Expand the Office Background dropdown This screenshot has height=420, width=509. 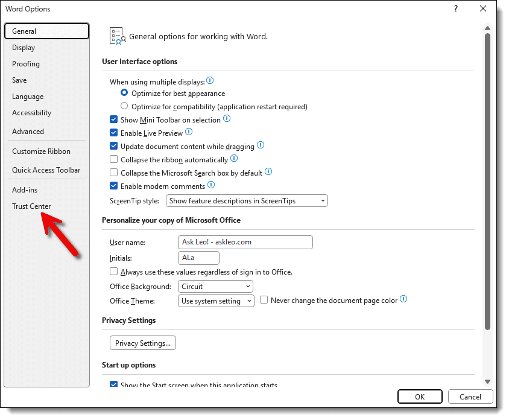215,287
